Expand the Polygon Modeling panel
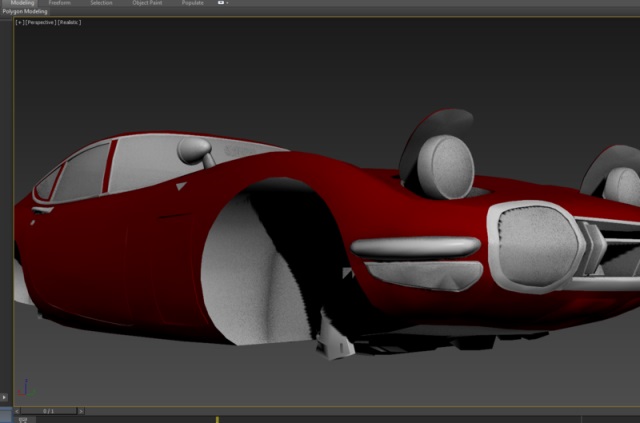Image resolution: width=640 pixels, height=423 pixels. pyautogui.click(x=25, y=11)
